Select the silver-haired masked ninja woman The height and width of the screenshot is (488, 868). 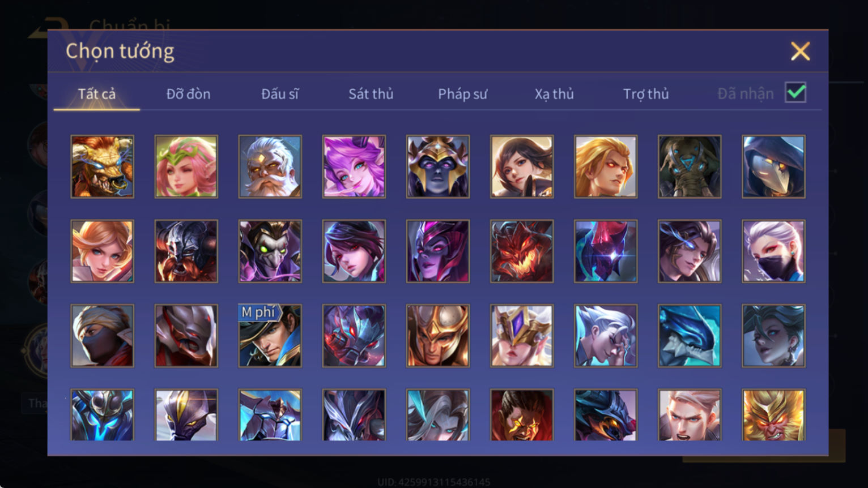pyautogui.click(x=773, y=251)
